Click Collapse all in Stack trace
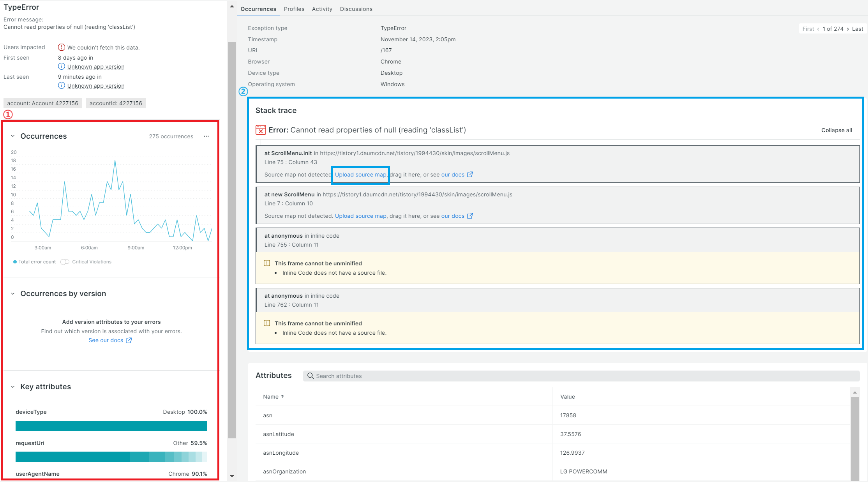Screen dimensions: 868x482 [836, 130]
